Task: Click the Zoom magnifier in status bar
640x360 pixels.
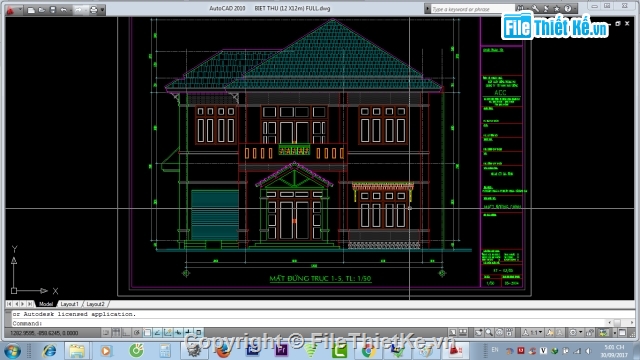Action: pyautogui.click(x=489, y=333)
